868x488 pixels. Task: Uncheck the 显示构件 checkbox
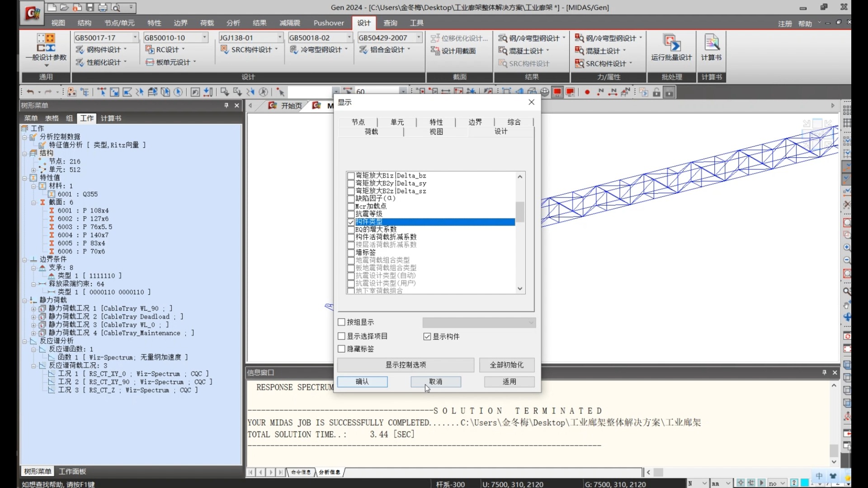(427, 337)
